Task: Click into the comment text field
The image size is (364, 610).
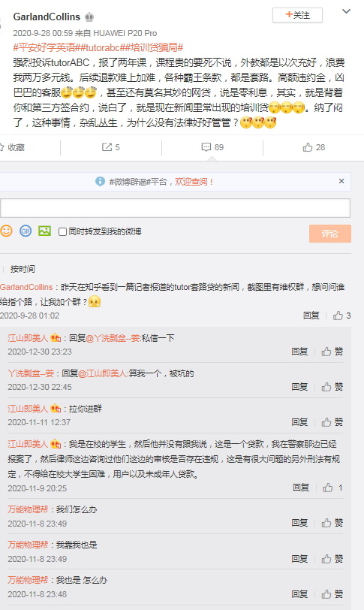Action: [x=175, y=208]
